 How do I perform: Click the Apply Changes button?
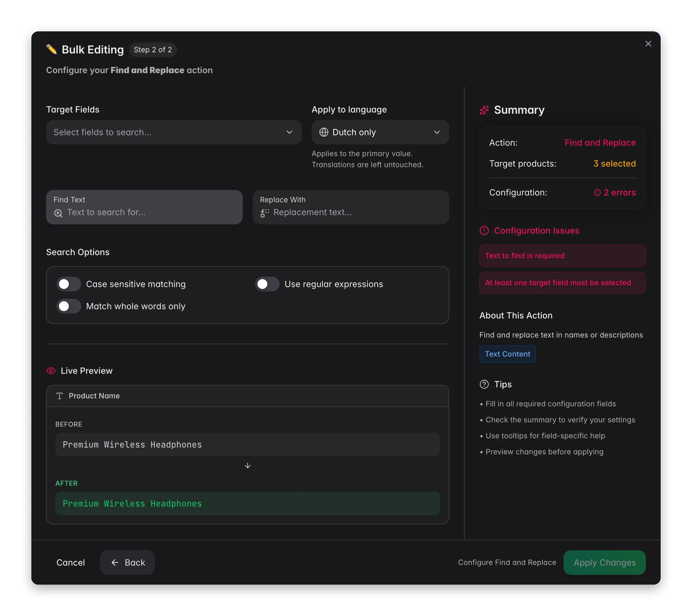pyautogui.click(x=604, y=563)
